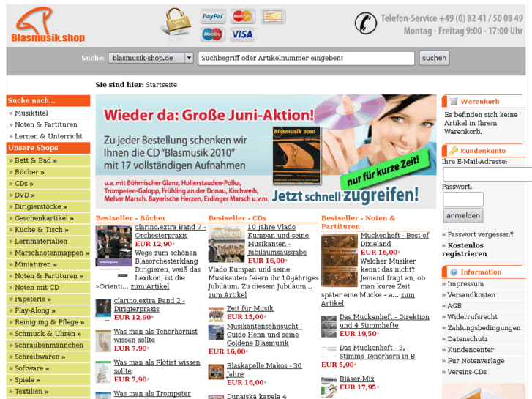Viewport: 532px width, 399px height.
Task: Expand the Bücher shop category
Action: (x=48, y=172)
